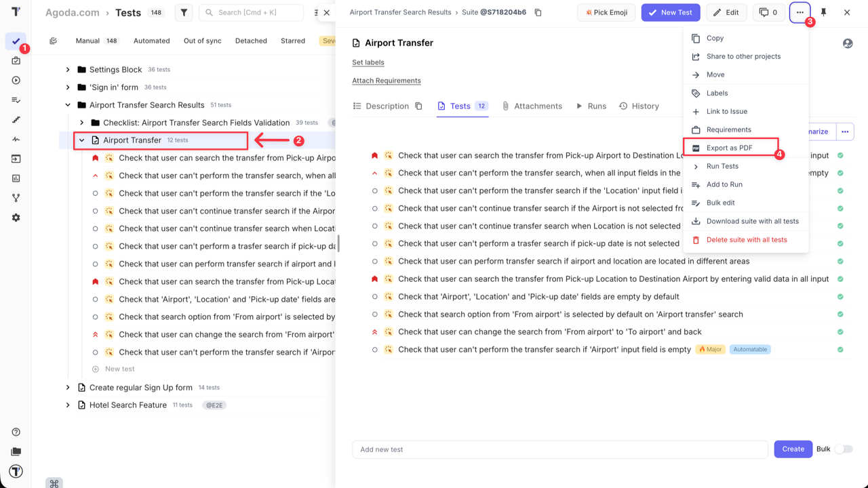This screenshot has width=868, height=488.
Task: Open the Runs play icon in the sidebar
Action: coord(16,80)
